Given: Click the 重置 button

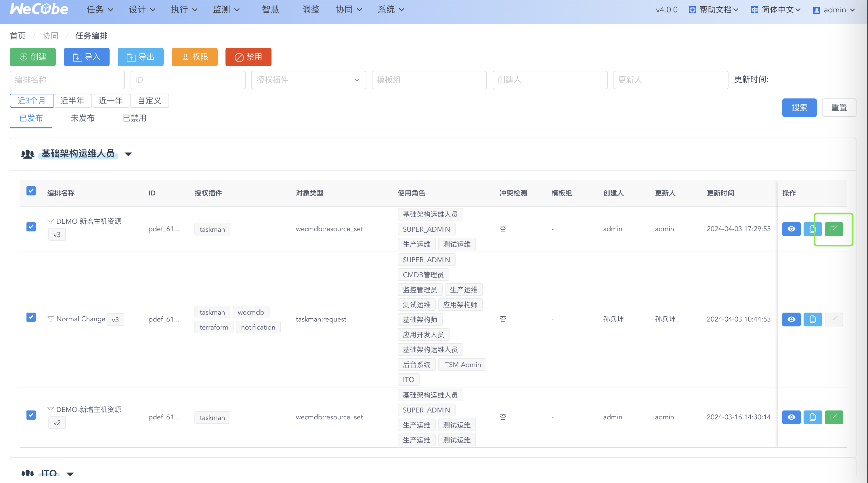Looking at the screenshot, I should click(x=839, y=108).
